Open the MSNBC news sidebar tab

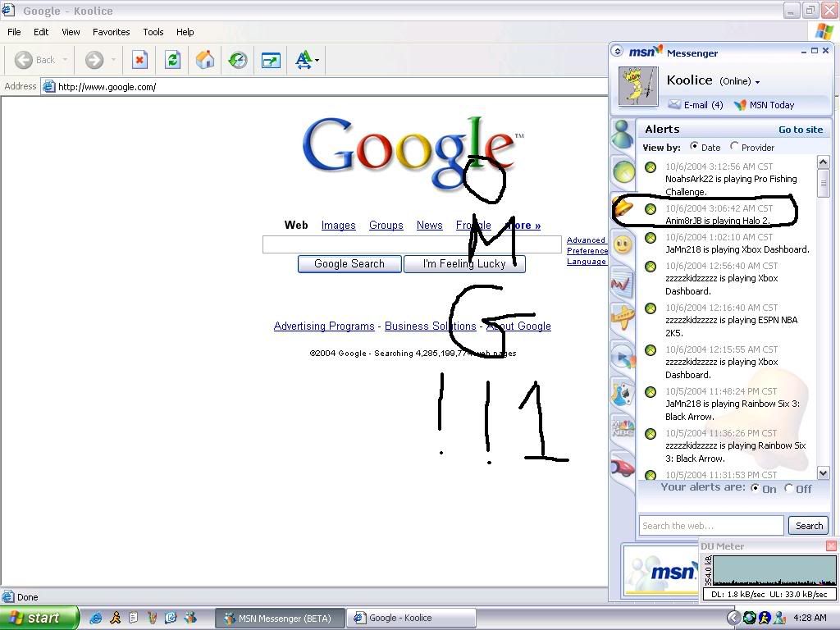tap(623, 428)
